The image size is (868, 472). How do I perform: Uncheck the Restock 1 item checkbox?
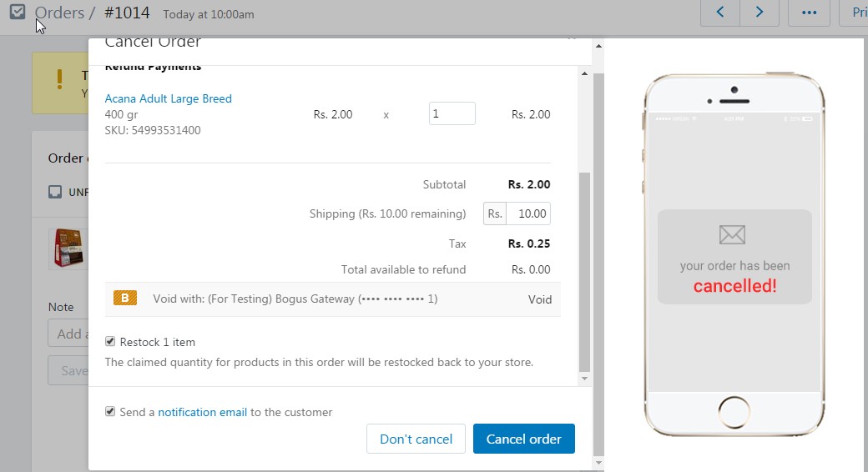(110, 341)
